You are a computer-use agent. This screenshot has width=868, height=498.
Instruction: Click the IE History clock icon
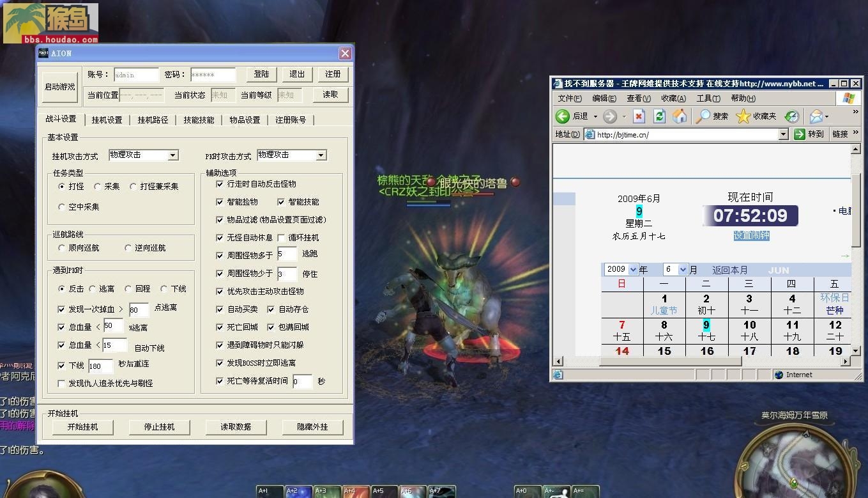tap(791, 116)
